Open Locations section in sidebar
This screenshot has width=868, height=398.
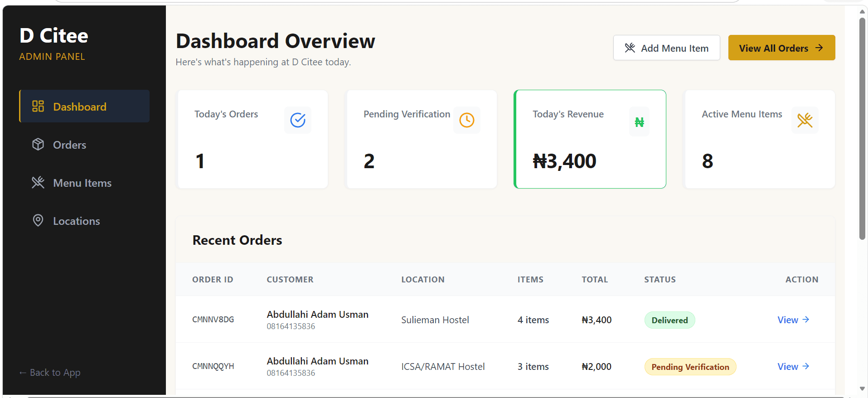[76, 221]
